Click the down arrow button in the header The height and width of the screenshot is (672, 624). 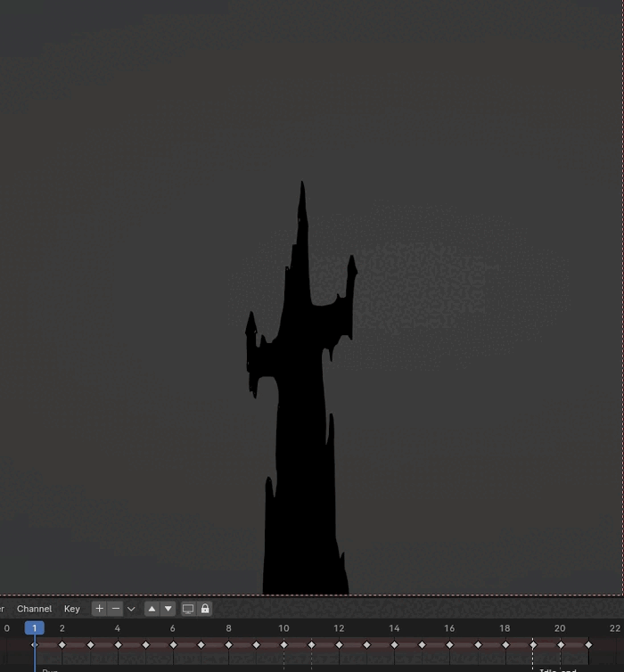[168, 609]
